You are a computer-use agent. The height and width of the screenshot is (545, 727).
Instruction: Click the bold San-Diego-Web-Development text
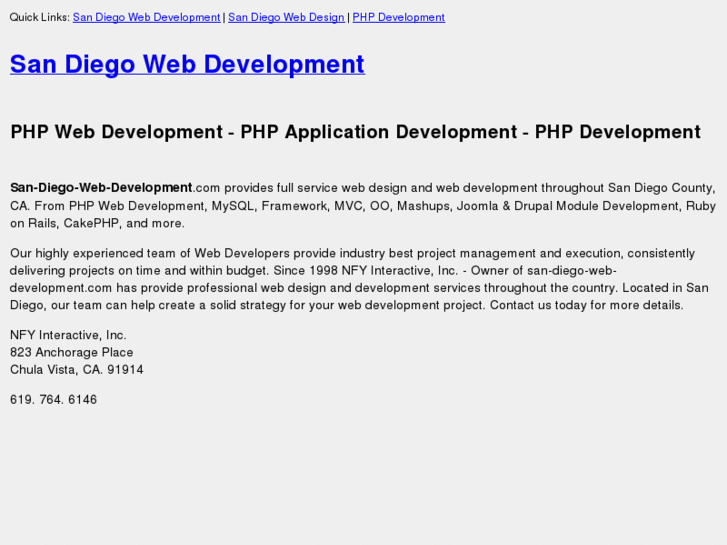[101, 187]
